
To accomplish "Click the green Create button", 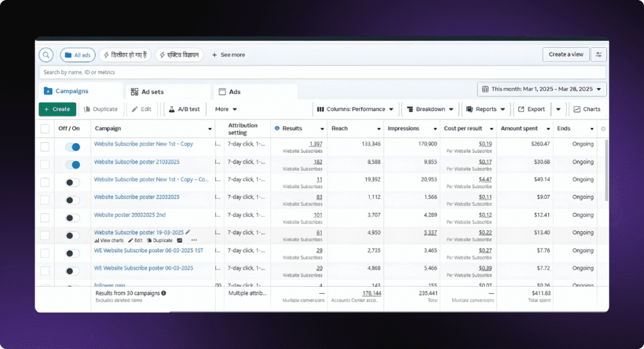I will [x=57, y=109].
